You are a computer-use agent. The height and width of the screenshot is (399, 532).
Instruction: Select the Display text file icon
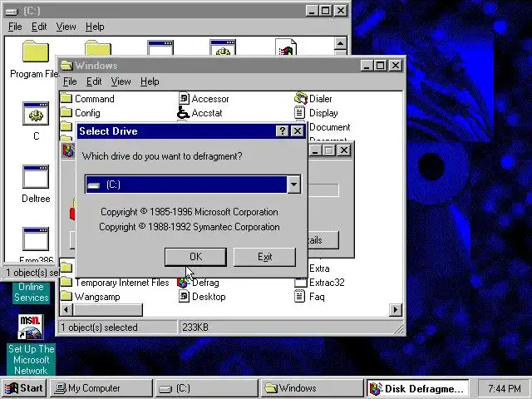(x=299, y=112)
